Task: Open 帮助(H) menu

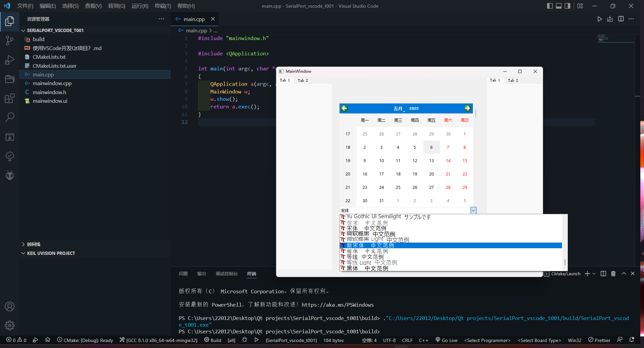Action: coord(186,6)
